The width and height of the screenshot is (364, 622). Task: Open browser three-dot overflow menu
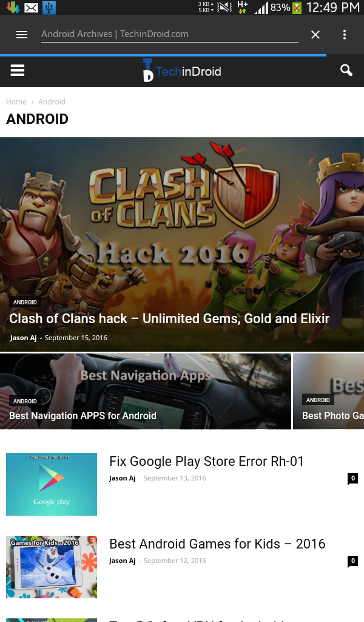tap(344, 35)
